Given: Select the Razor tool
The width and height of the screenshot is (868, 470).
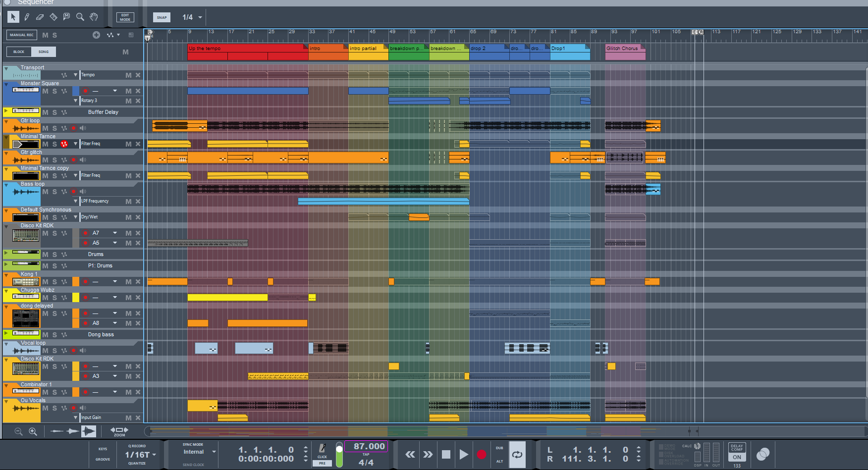Looking at the screenshot, I should pos(54,17).
